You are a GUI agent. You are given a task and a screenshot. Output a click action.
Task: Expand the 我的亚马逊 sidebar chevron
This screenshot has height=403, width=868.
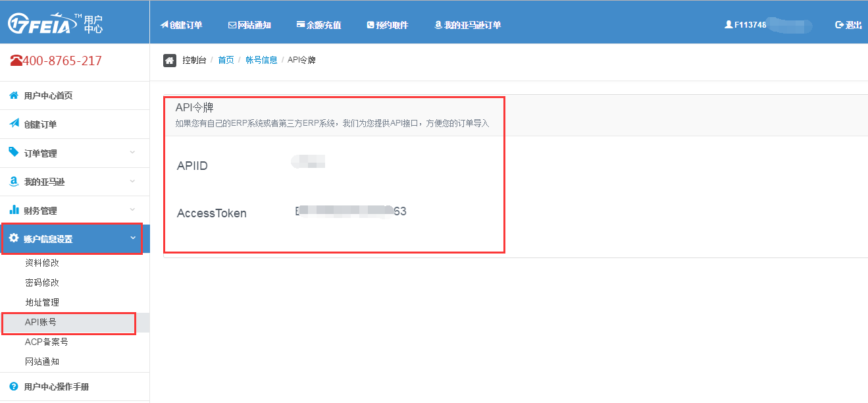(x=132, y=181)
